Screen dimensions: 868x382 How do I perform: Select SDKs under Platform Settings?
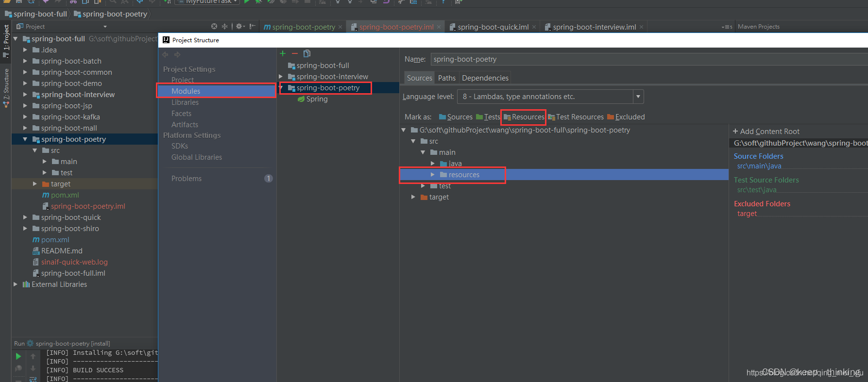(x=180, y=146)
